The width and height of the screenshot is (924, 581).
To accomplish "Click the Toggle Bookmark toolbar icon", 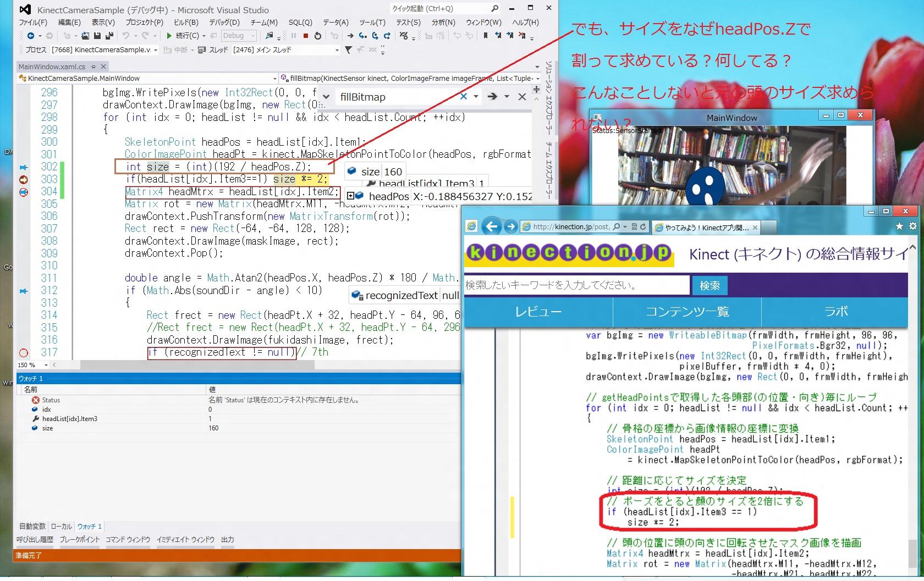I will coord(486,36).
